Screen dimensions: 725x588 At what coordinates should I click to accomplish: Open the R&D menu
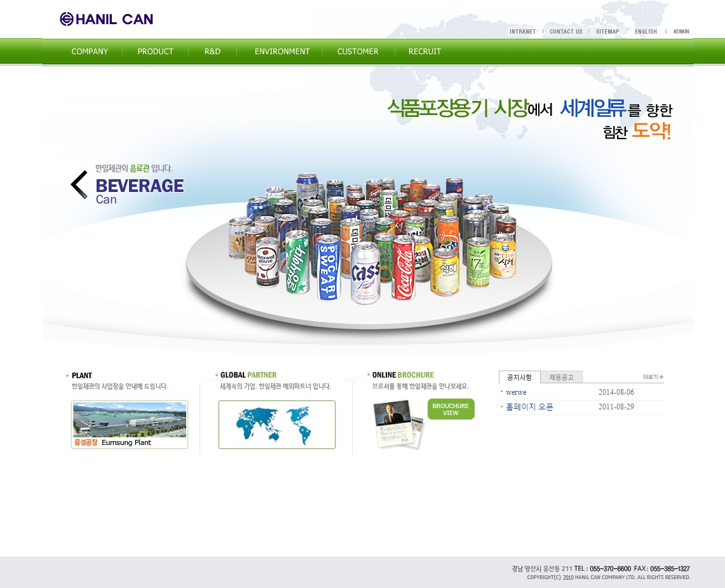click(x=213, y=51)
